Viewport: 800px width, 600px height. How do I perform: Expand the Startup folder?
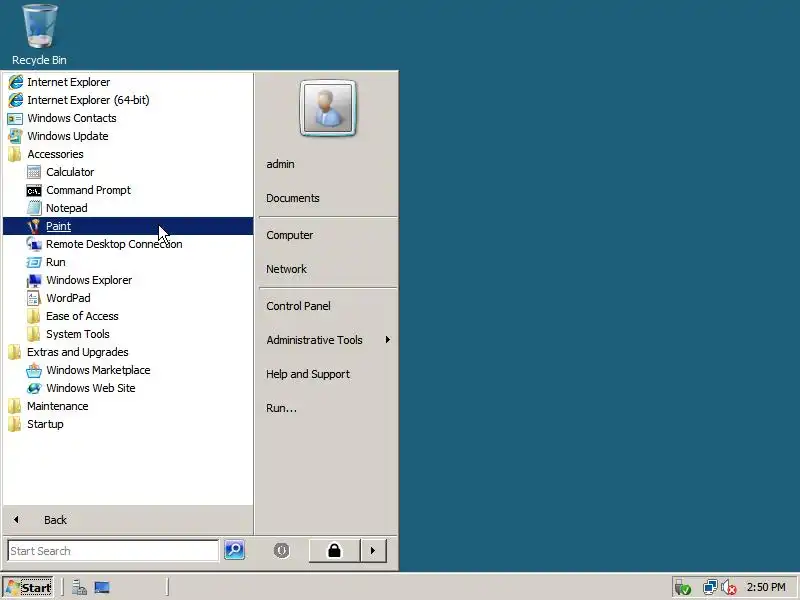128,424
